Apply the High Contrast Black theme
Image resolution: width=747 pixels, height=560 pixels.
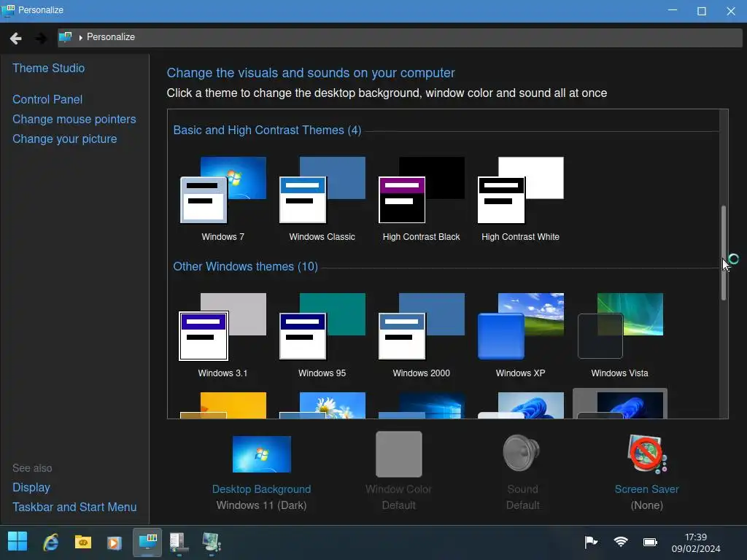pyautogui.click(x=421, y=198)
